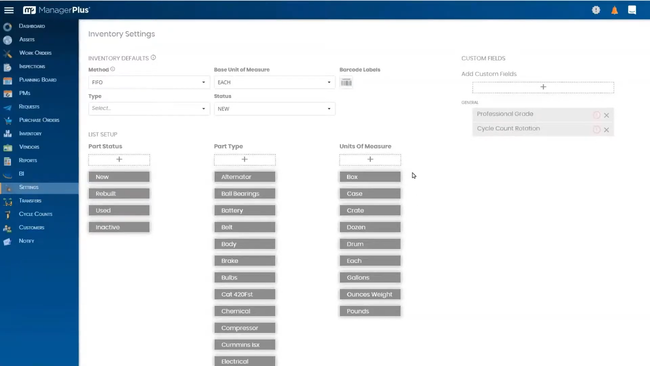Add a new Part Type entry

coord(245,160)
